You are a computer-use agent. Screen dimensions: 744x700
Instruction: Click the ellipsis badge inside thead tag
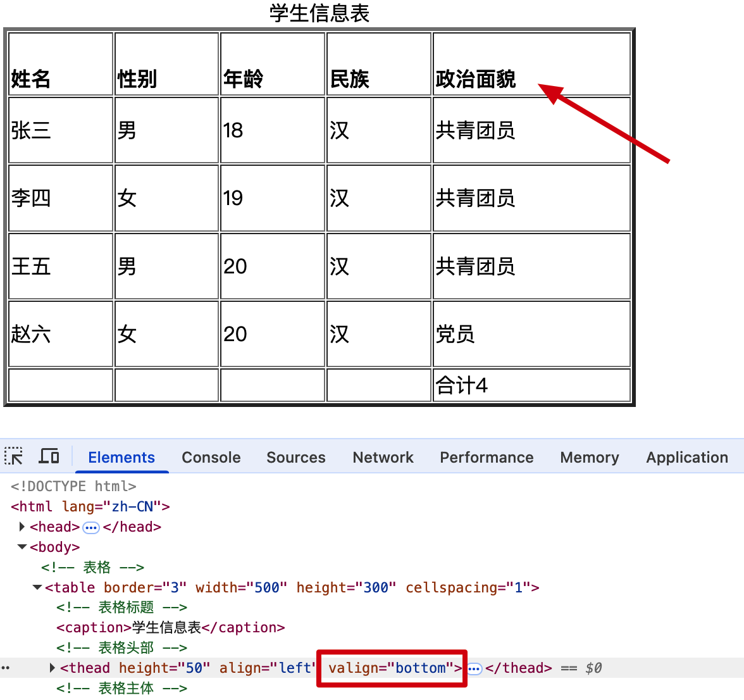pos(474,669)
